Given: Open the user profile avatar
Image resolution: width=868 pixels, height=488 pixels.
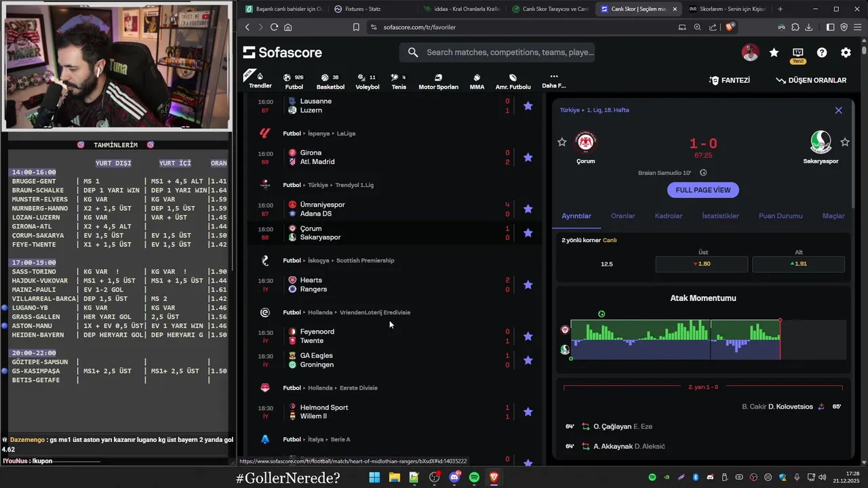Looking at the screenshot, I should click(x=750, y=53).
